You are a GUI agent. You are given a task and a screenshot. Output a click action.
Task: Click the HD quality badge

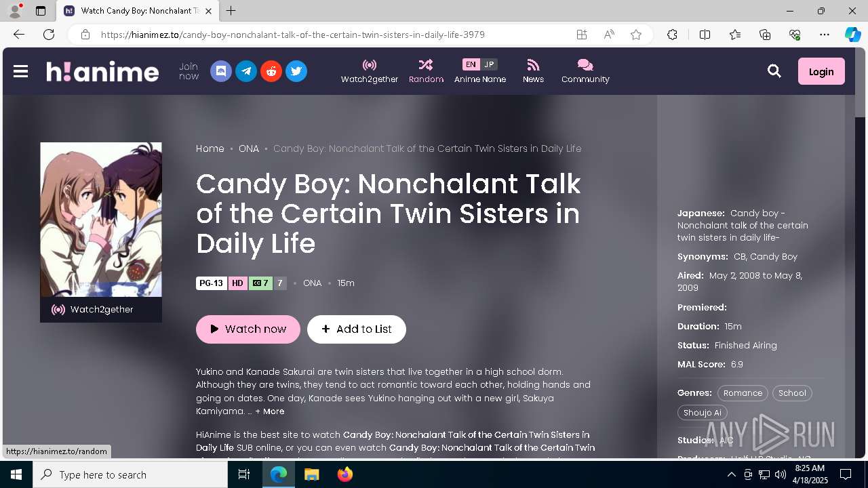(237, 283)
